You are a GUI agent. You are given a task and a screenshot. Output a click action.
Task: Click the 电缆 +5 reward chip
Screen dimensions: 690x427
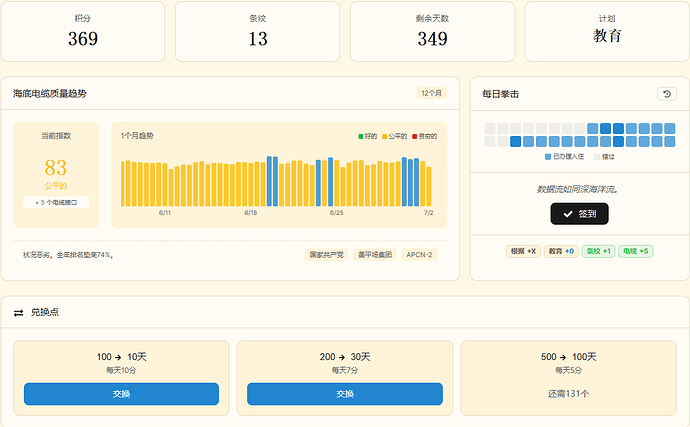[635, 251]
